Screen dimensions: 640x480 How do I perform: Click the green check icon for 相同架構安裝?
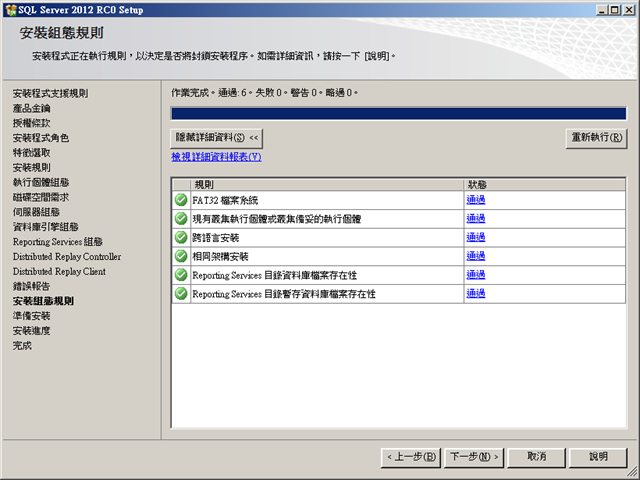181,256
